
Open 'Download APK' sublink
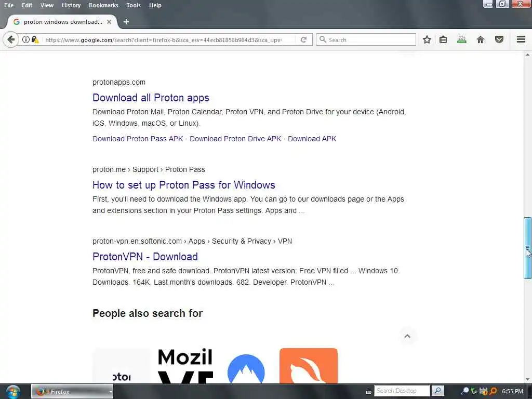(x=312, y=139)
